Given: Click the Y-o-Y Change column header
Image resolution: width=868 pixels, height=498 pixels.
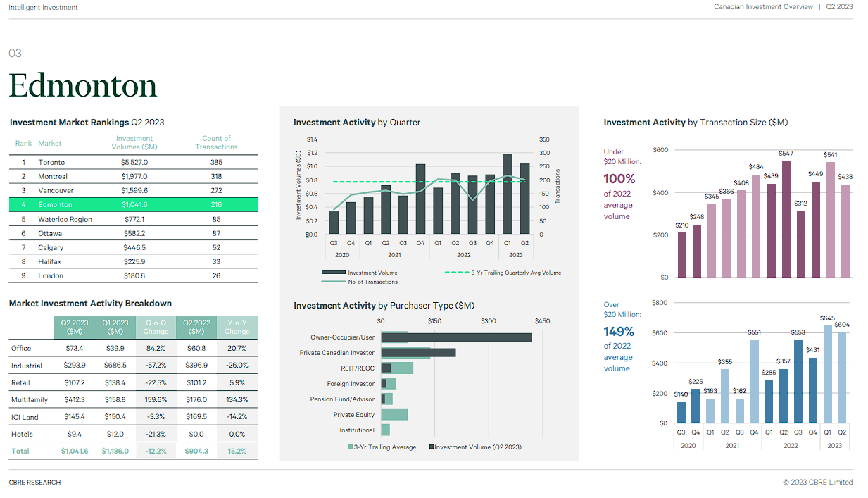Looking at the screenshot, I should tap(237, 328).
